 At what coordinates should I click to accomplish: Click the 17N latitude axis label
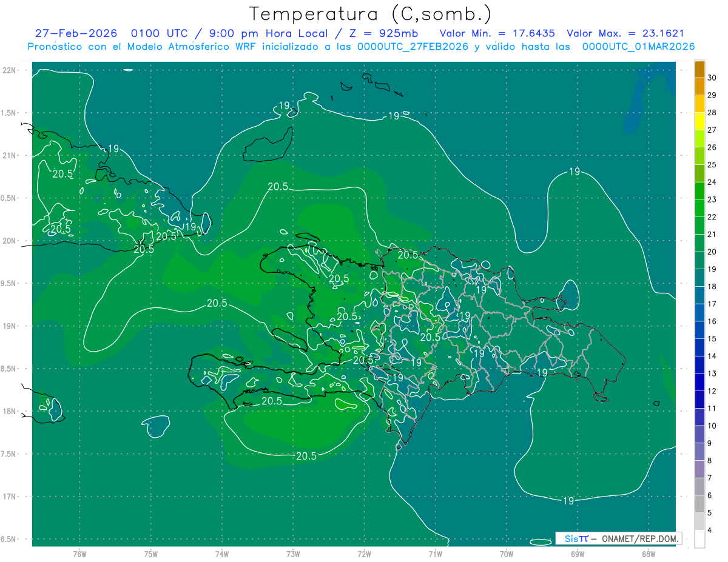10,497
